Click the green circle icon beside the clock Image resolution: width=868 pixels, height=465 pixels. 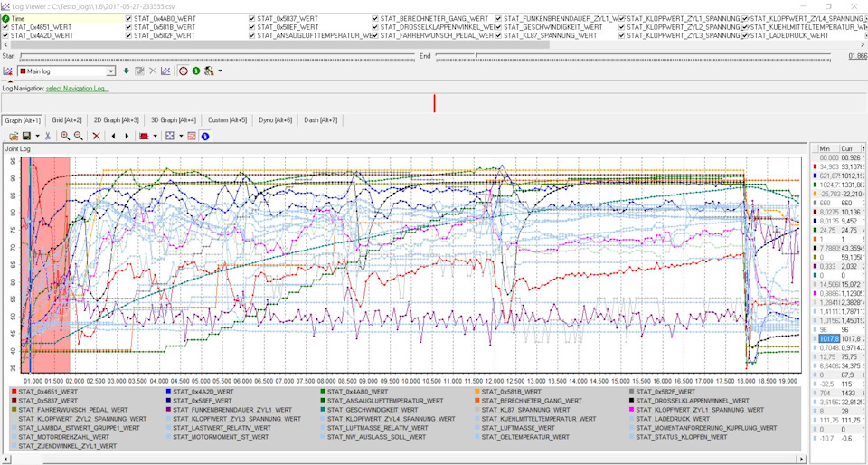pos(195,71)
